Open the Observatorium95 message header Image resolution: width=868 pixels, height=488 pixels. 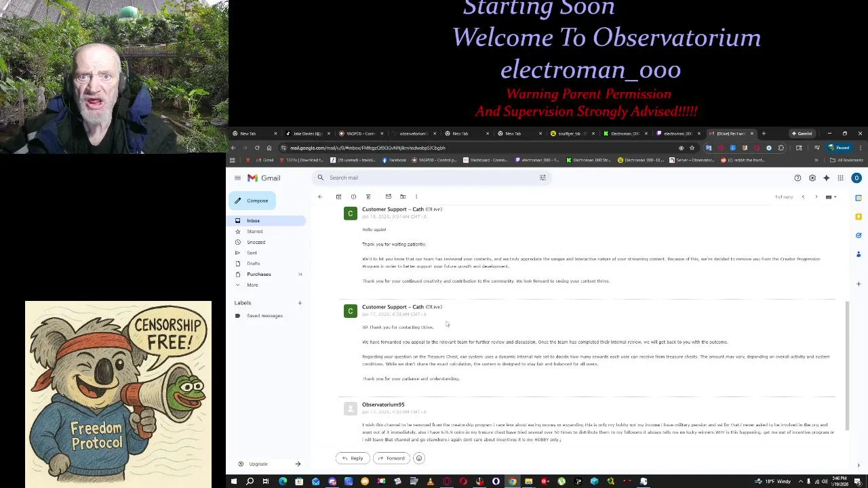(x=382, y=405)
